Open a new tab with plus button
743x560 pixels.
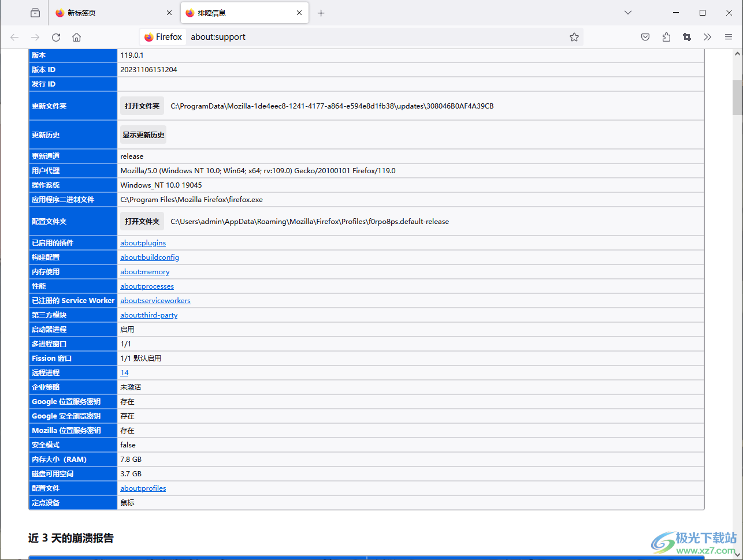321,13
